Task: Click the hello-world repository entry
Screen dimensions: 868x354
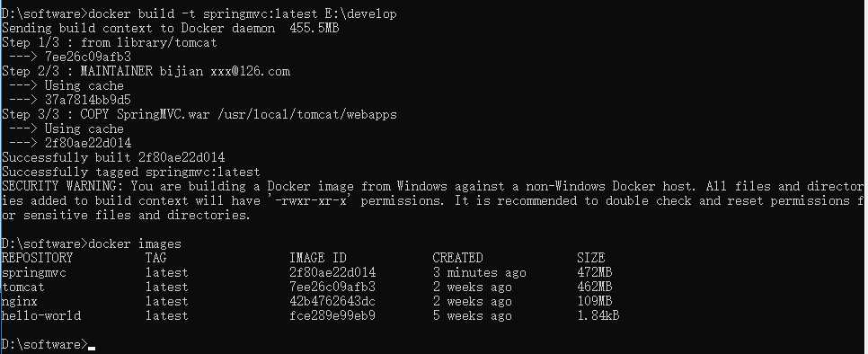Action: click(41, 316)
